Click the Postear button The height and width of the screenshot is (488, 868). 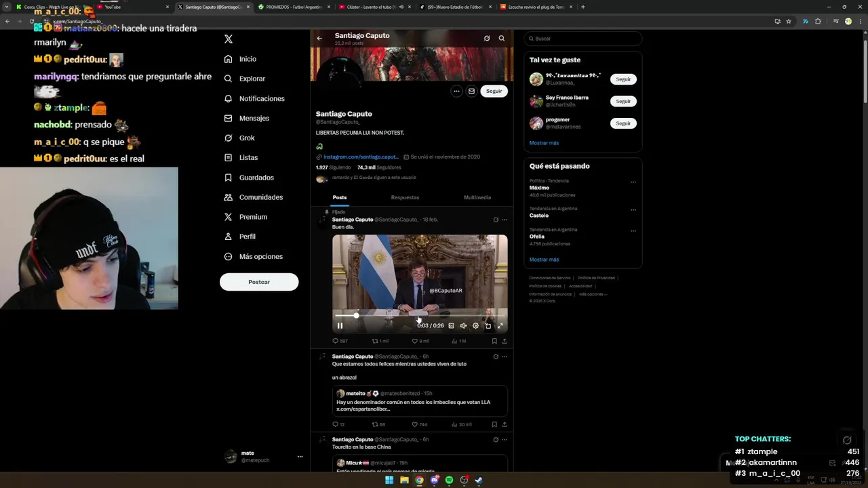click(x=259, y=282)
